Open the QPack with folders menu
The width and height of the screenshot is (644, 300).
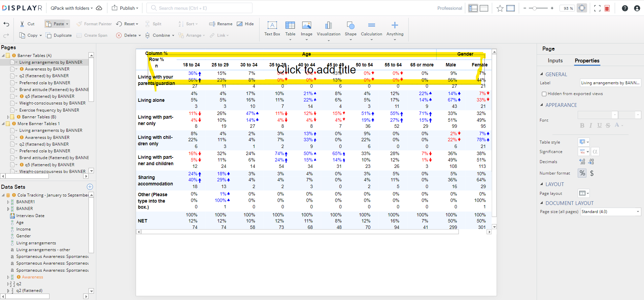point(72,8)
